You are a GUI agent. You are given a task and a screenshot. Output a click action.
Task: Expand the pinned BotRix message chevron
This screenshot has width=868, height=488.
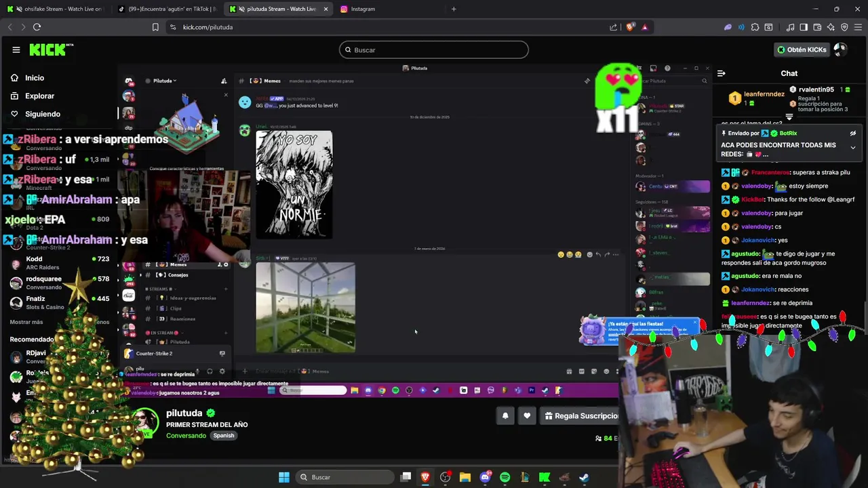tap(853, 147)
